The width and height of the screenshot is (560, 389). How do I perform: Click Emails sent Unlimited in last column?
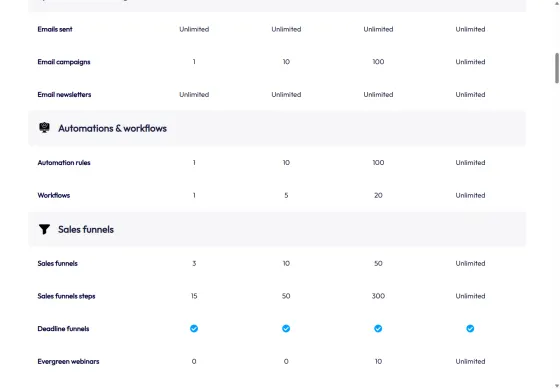[470, 29]
